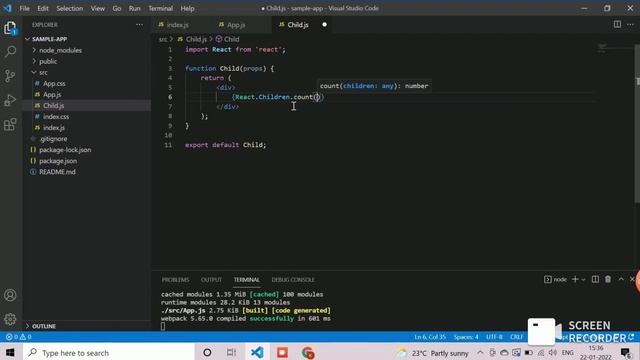Switch to the App.js editor tab

coord(236,25)
